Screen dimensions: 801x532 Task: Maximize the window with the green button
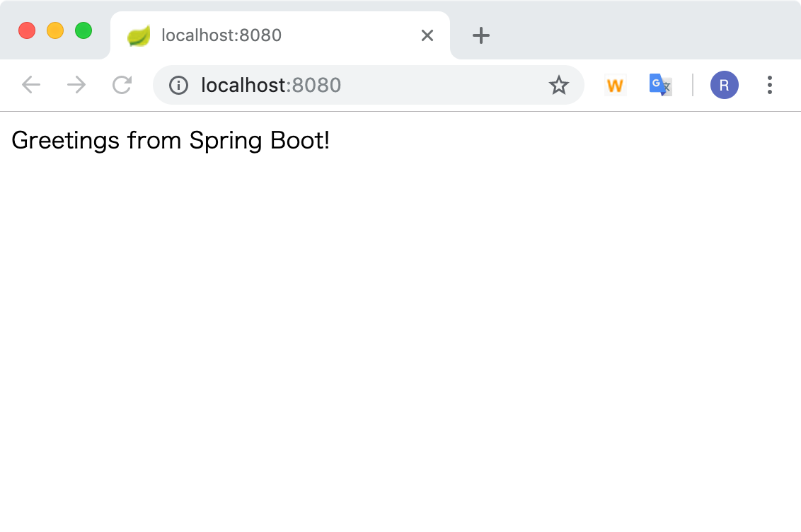[x=83, y=30]
